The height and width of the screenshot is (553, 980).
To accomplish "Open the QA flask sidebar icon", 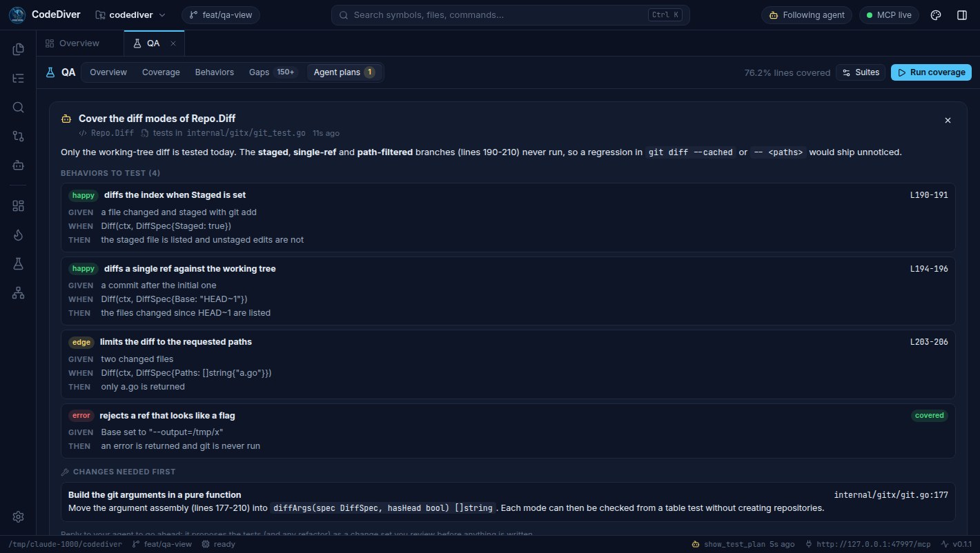I will click(18, 264).
